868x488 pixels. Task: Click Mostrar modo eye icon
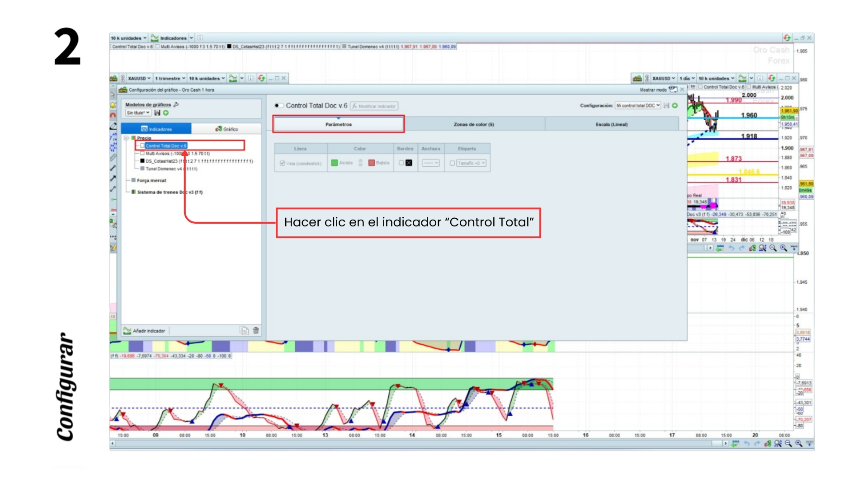click(x=673, y=89)
